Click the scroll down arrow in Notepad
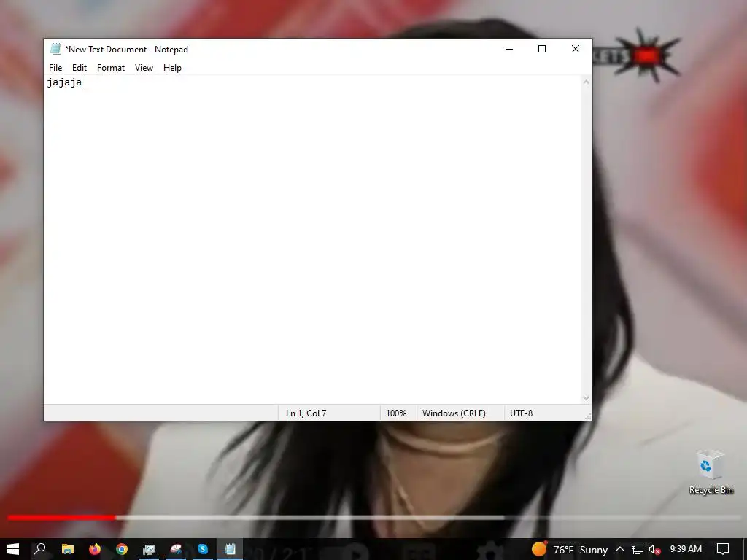Image resolution: width=747 pixels, height=560 pixels. point(586,397)
